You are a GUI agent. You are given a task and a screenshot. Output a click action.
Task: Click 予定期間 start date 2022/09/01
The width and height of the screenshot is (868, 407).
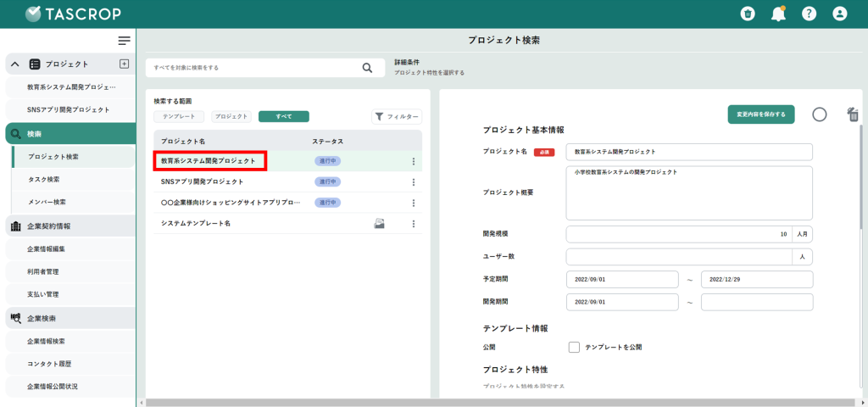[x=622, y=280]
